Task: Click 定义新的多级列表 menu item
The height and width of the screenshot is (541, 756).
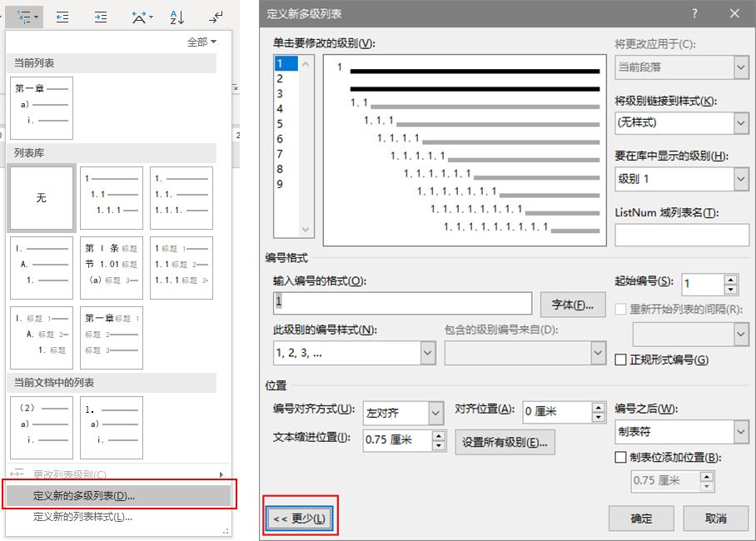Action: (x=118, y=496)
